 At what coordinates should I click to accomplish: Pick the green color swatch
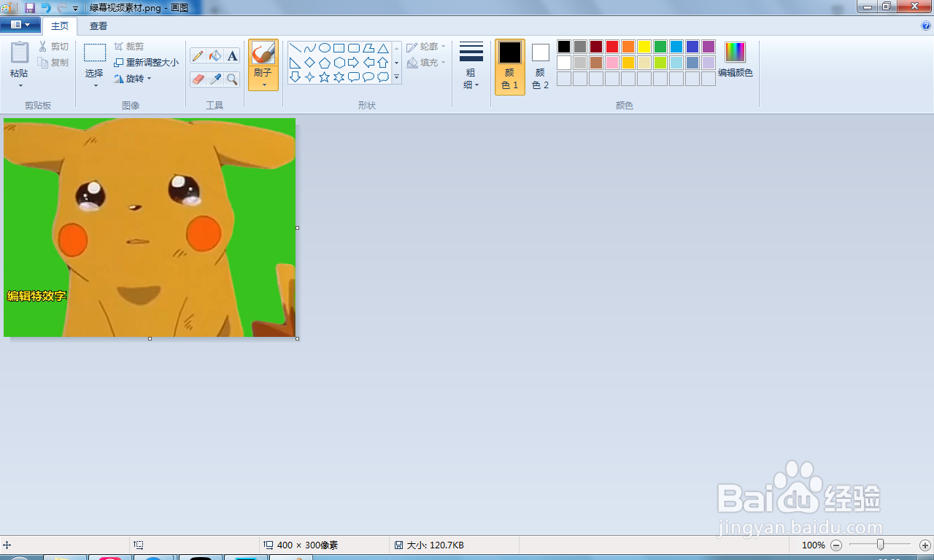point(660,47)
